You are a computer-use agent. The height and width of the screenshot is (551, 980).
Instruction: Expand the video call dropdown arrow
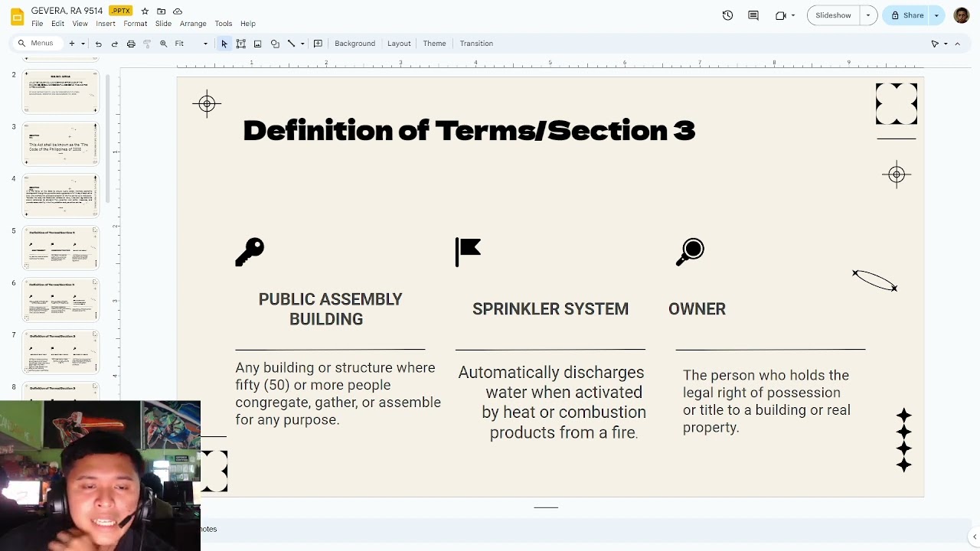[x=793, y=15]
